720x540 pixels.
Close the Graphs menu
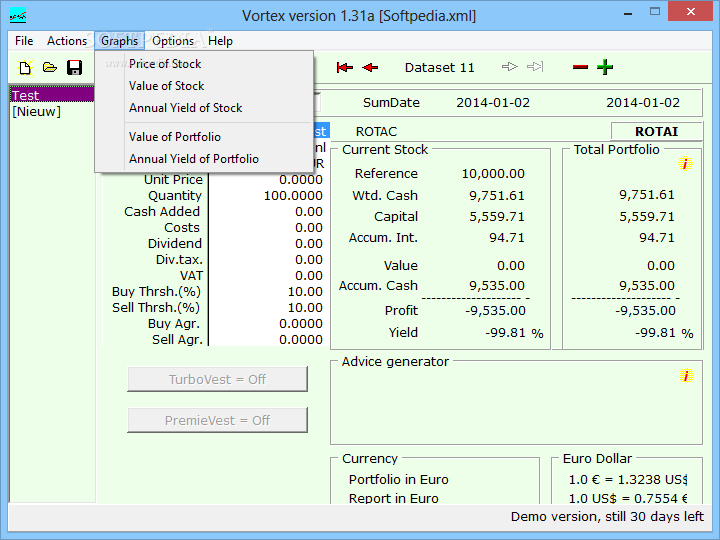(119, 41)
